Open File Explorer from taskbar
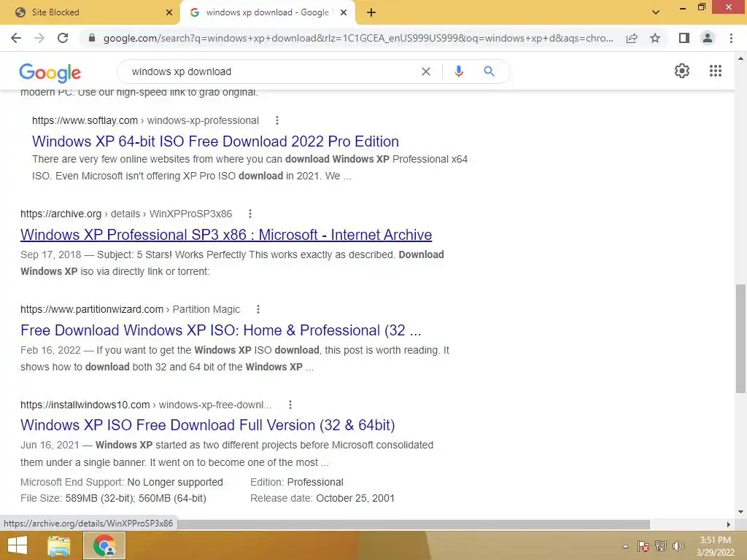This screenshot has height=560, width=747. pyautogui.click(x=59, y=545)
